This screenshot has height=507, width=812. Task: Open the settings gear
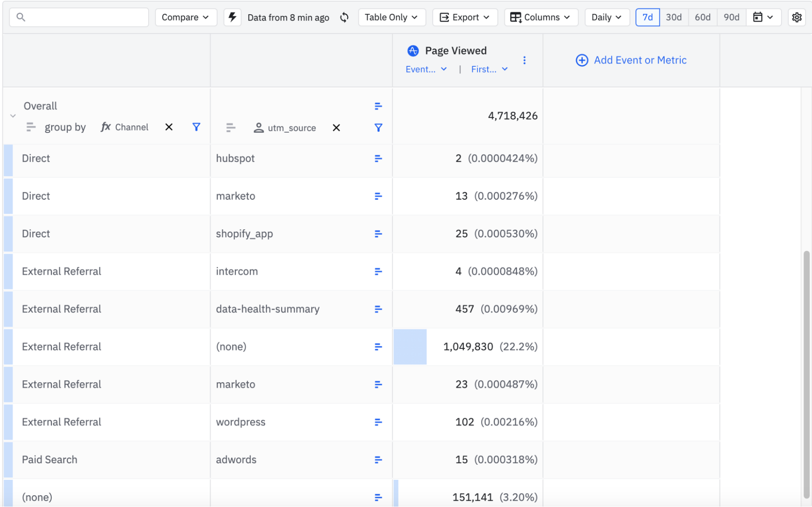click(x=797, y=17)
